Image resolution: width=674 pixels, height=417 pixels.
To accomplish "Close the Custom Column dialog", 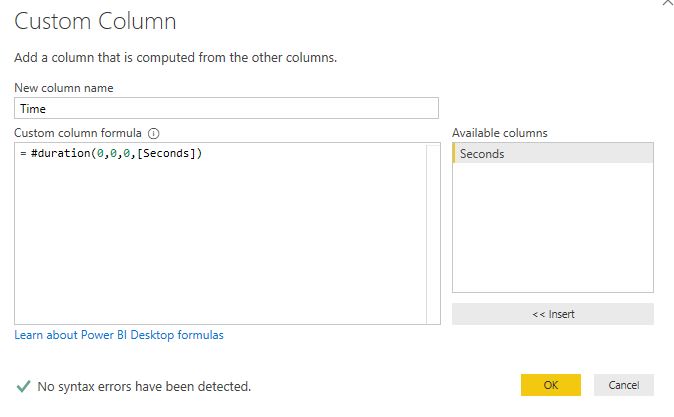I will coord(667,4).
